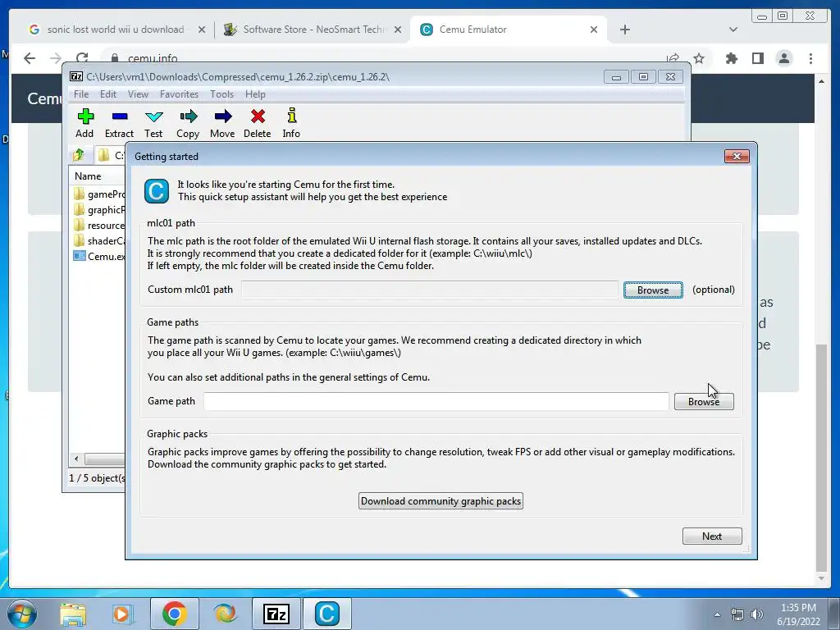
Task: Select the Cemu.exe file in 7-Zip list
Action: pos(99,256)
